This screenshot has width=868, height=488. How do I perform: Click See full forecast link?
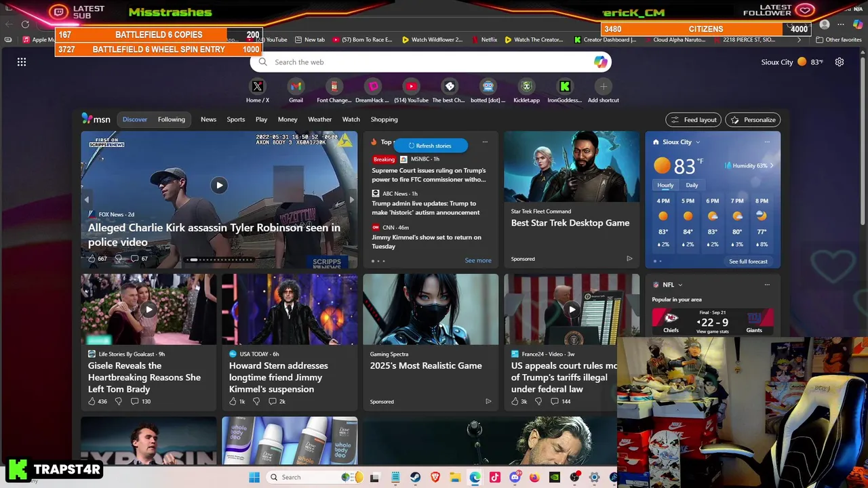click(x=748, y=262)
